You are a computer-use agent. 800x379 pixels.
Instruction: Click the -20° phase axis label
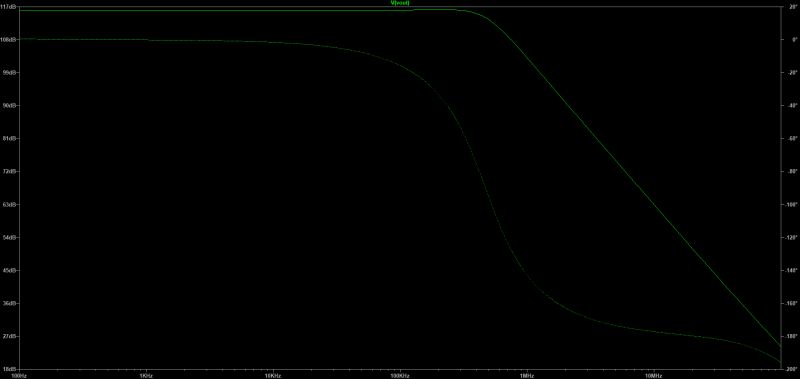click(x=793, y=72)
